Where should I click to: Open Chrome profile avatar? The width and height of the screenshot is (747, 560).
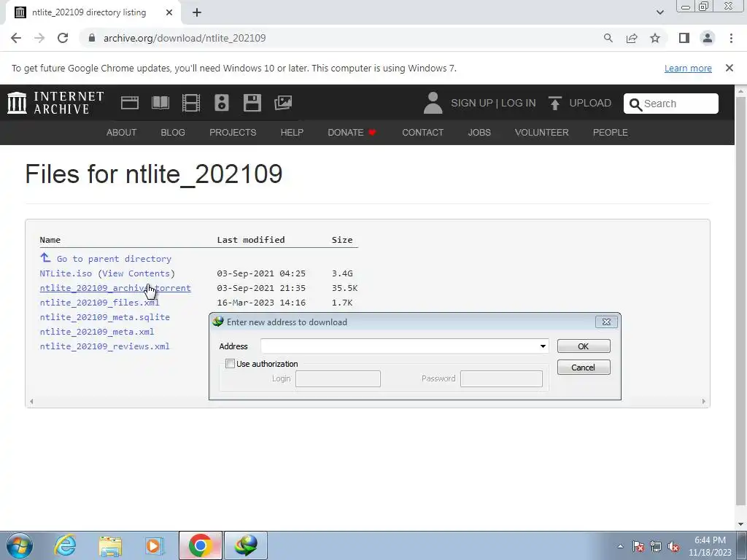click(x=708, y=38)
